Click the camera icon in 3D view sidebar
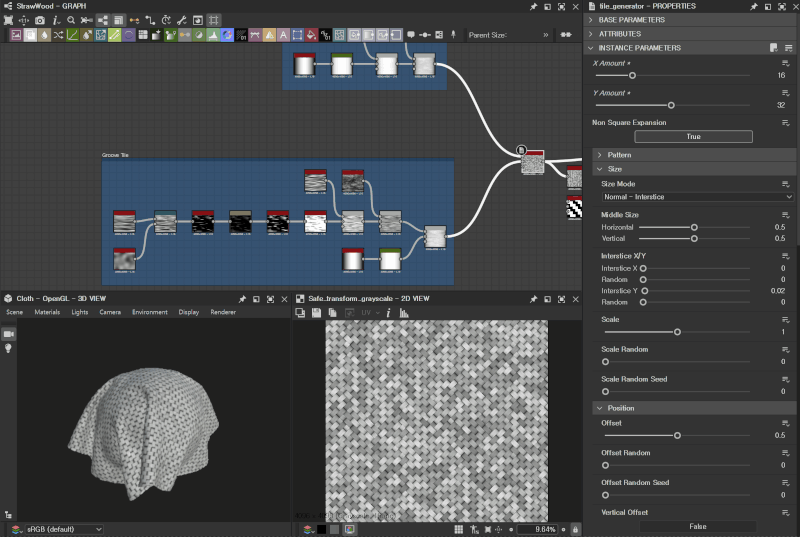 point(9,333)
